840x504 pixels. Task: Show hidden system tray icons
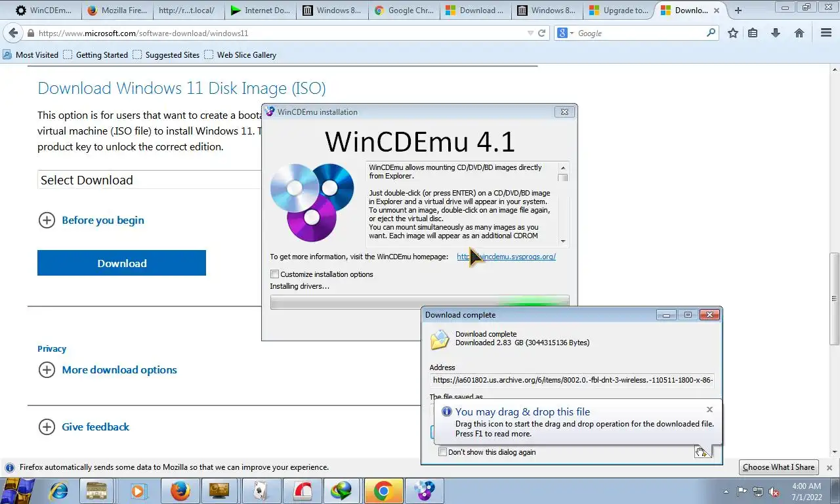(x=726, y=492)
